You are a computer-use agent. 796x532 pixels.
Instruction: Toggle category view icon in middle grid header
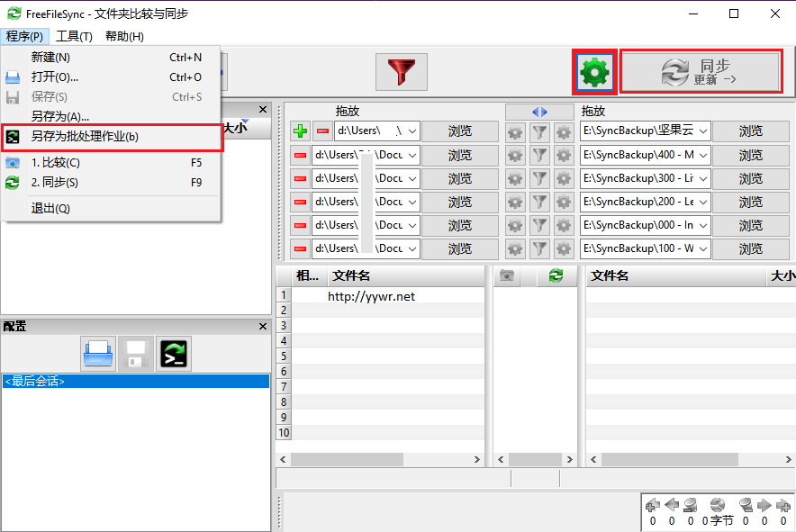(x=507, y=275)
